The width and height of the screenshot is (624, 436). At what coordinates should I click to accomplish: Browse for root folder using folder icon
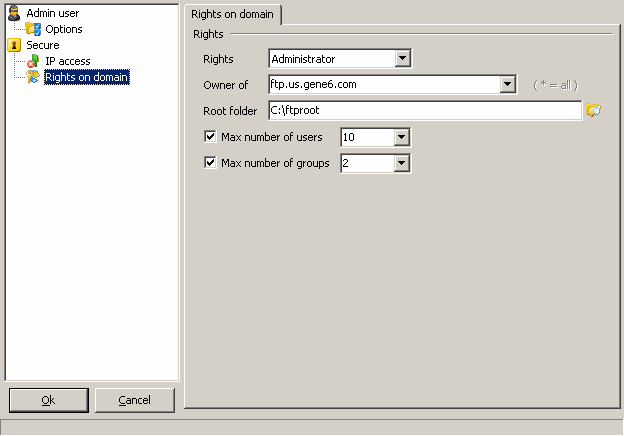pos(593,110)
